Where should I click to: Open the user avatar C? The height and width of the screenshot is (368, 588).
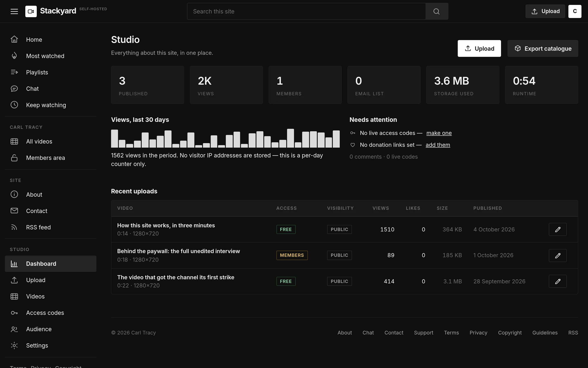click(575, 11)
